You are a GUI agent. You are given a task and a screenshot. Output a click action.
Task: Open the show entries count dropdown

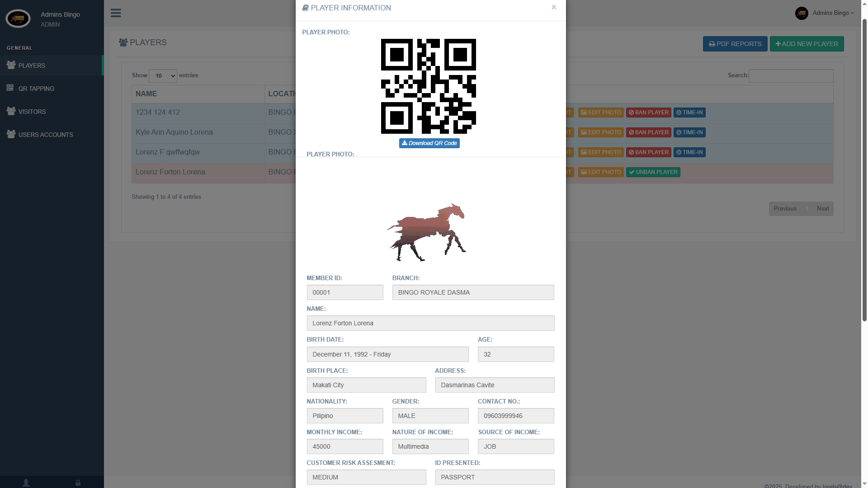tap(163, 76)
